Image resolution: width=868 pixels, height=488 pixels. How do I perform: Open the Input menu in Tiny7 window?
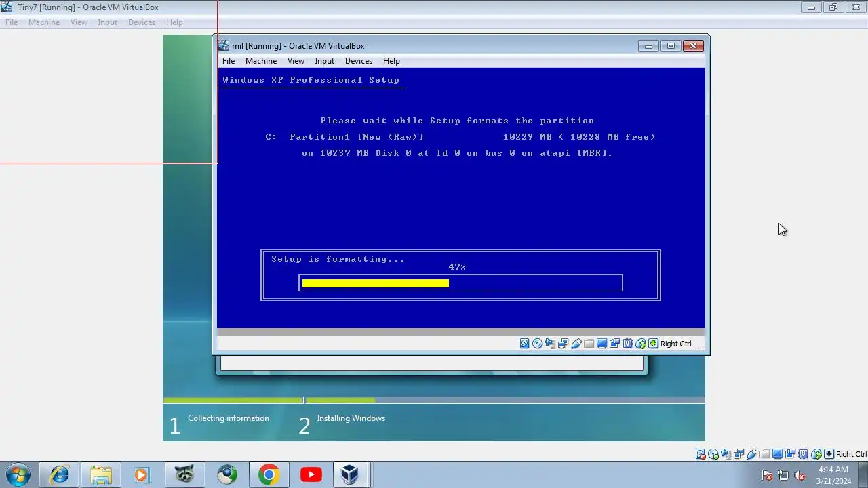point(108,22)
